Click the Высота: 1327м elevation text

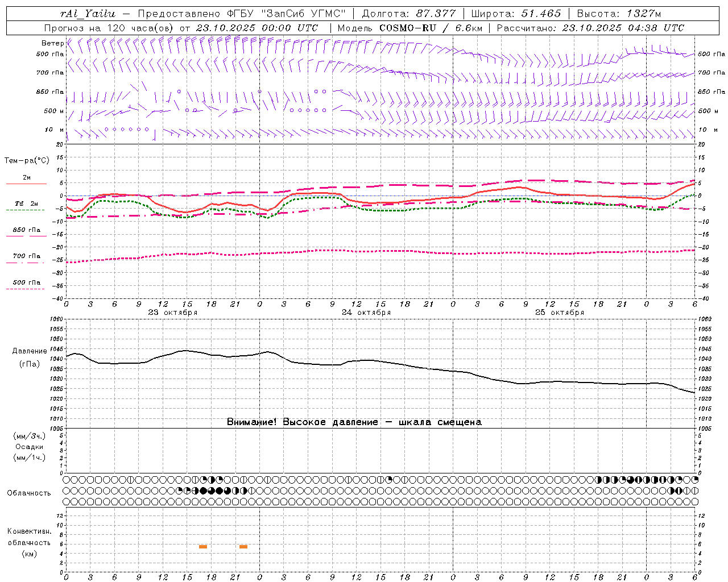tap(619, 14)
